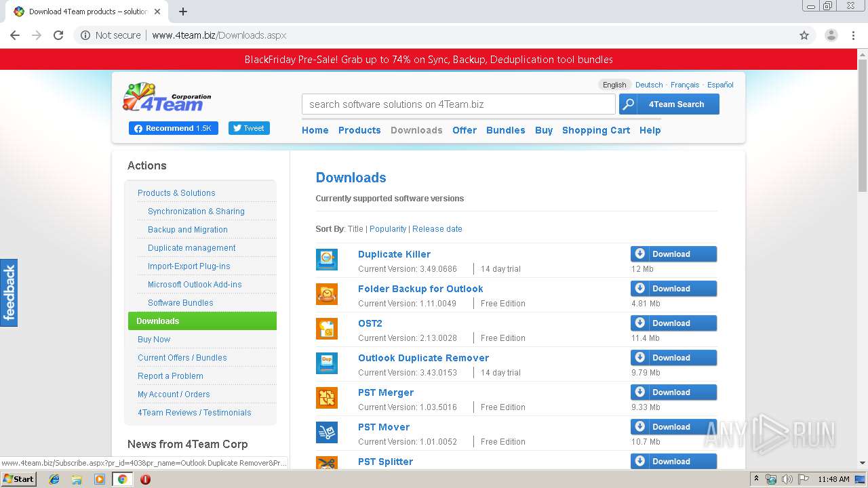
Task: Open media player from taskbar
Action: pos(100,479)
